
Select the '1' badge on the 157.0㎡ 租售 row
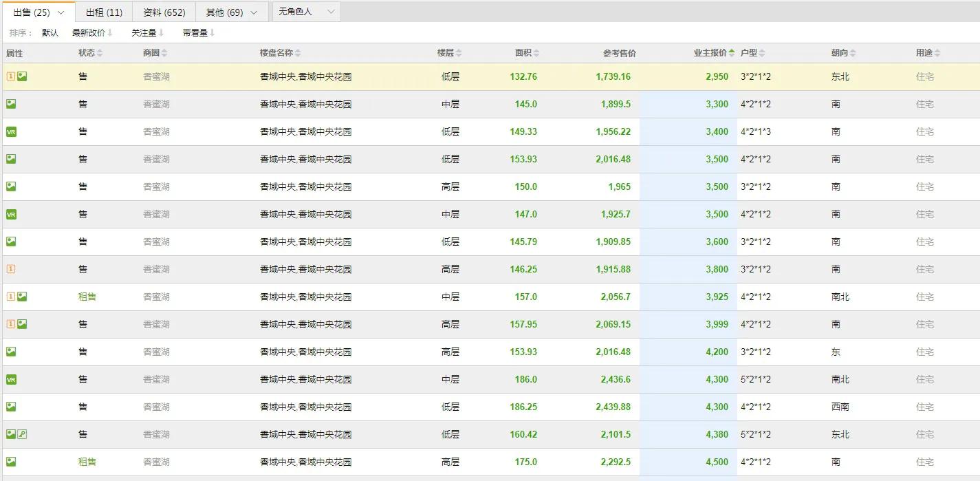11,296
